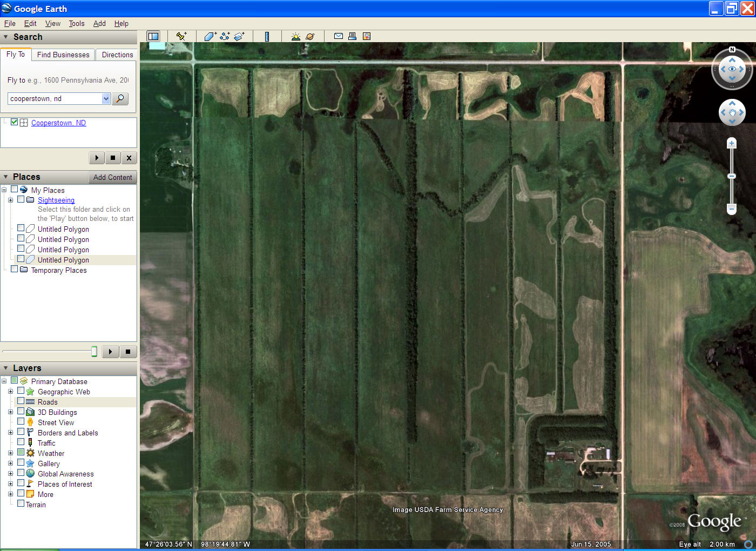The image size is (756, 551).
Task: Uncheck the Cooperstown, ND result checkbox
Action: point(14,122)
